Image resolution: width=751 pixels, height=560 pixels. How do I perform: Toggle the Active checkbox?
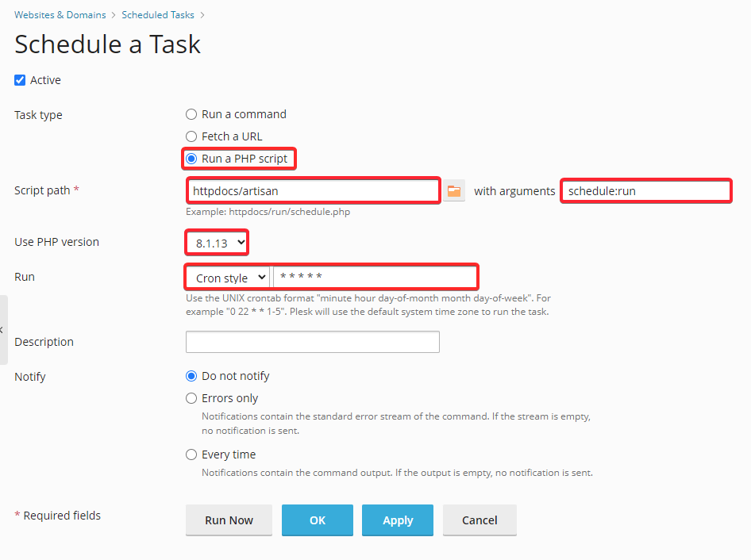20,80
